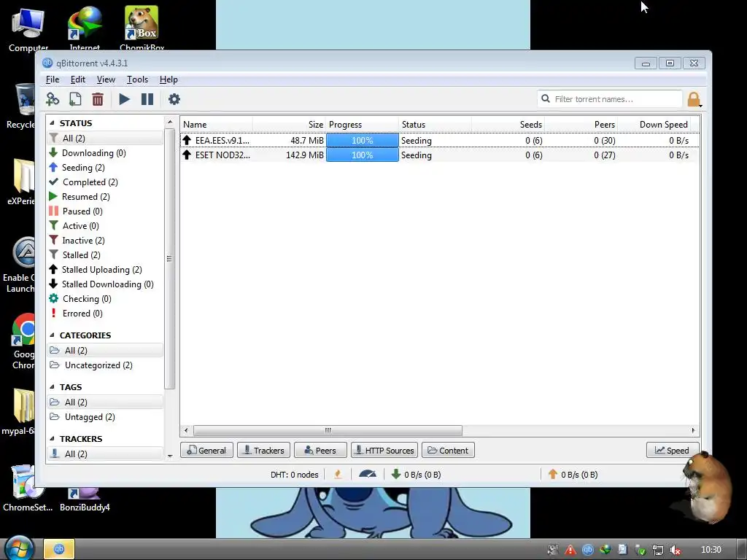Collapse the TRACKERS section
The height and width of the screenshot is (560, 747).
52,438
